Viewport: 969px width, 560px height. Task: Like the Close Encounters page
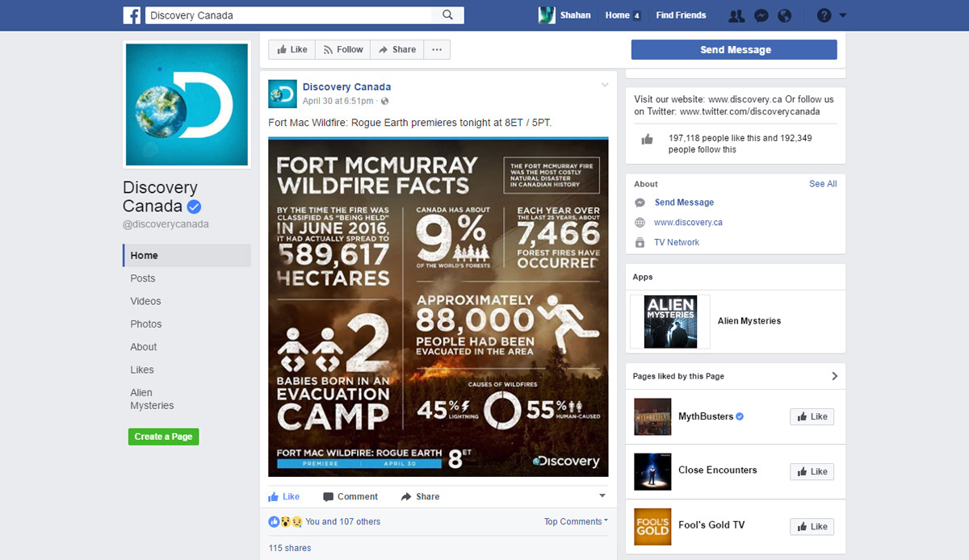point(812,471)
